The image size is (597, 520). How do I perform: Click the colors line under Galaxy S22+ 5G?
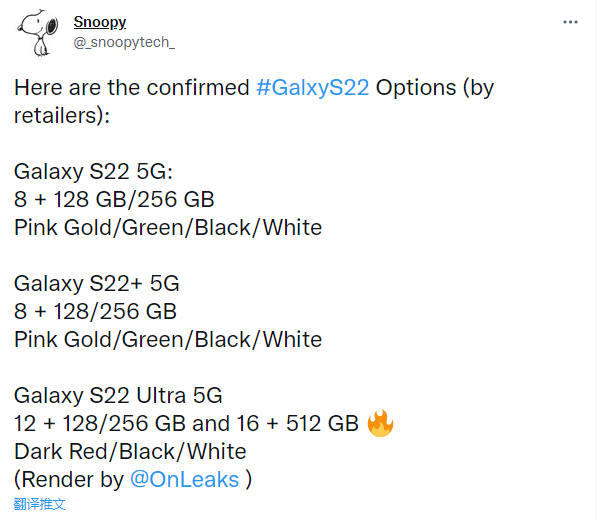click(x=168, y=340)
